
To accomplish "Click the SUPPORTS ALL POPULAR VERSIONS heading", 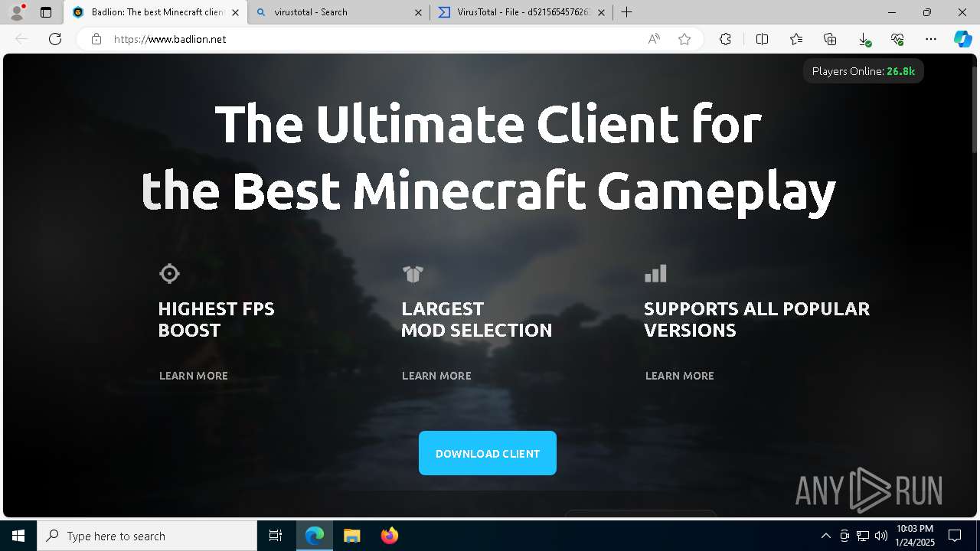I will 756,319.
